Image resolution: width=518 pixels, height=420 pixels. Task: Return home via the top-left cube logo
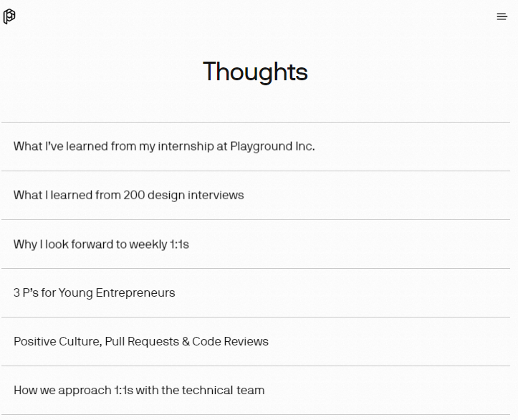[x=9, y=16]
